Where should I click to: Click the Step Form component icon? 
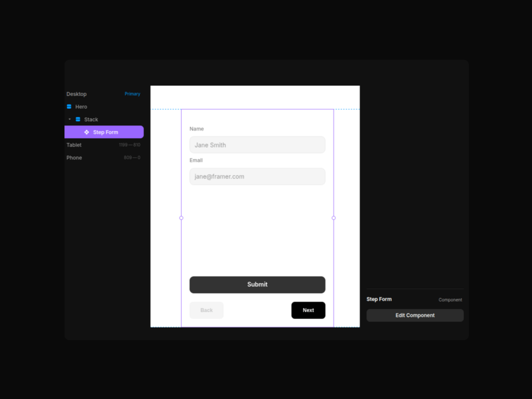point(86,132)
